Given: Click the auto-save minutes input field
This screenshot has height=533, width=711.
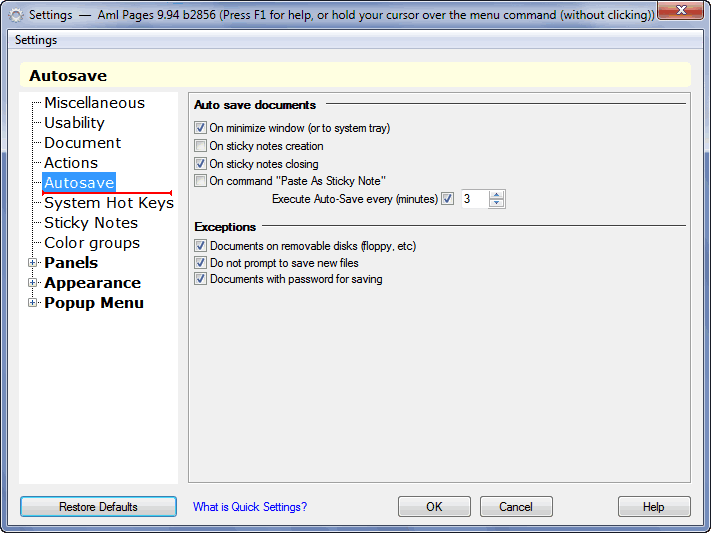Looking at the screenshot, I should click(x=475, y=199).
